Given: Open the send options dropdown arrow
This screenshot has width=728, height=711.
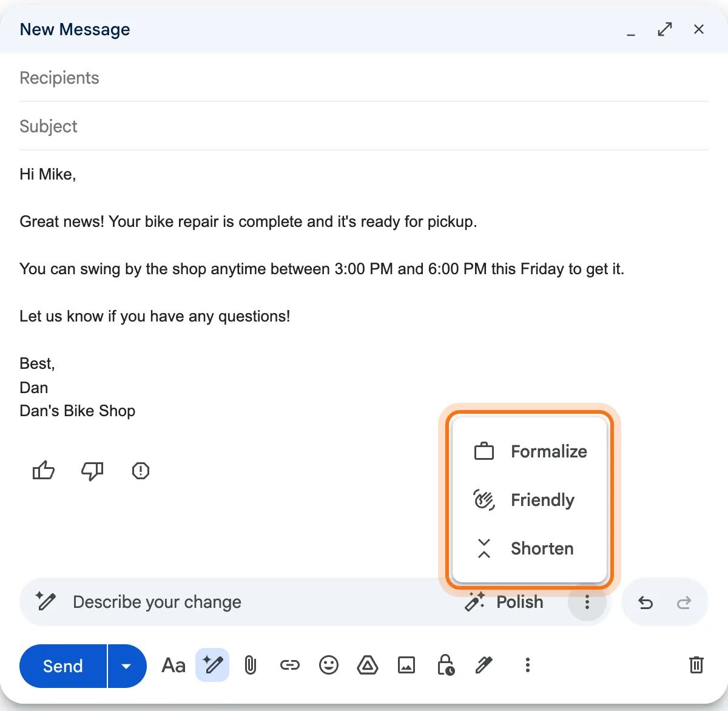Looking at the screenshot, I should coord(127,666).
